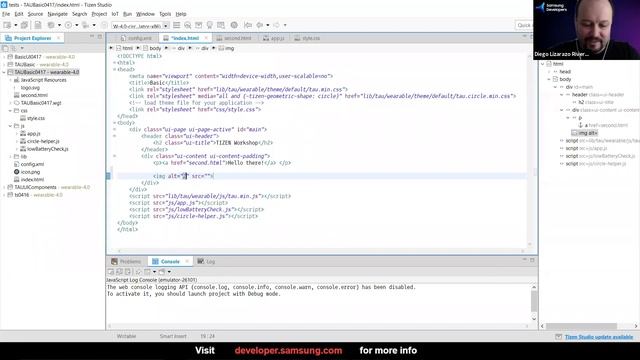This screenshot has width=640, height=360.
Task: Select the h2 node in Outline
Action: 581,102
